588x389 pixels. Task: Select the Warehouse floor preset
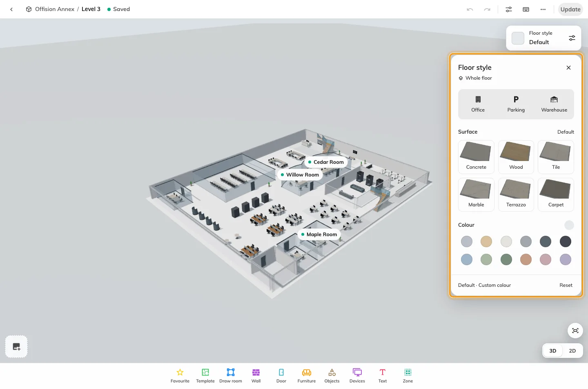(554, 104)
